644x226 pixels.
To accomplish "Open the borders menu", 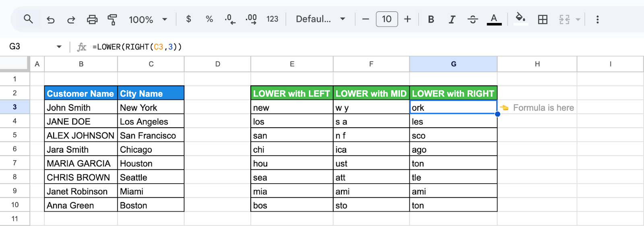I will click(x=543, y=19).
